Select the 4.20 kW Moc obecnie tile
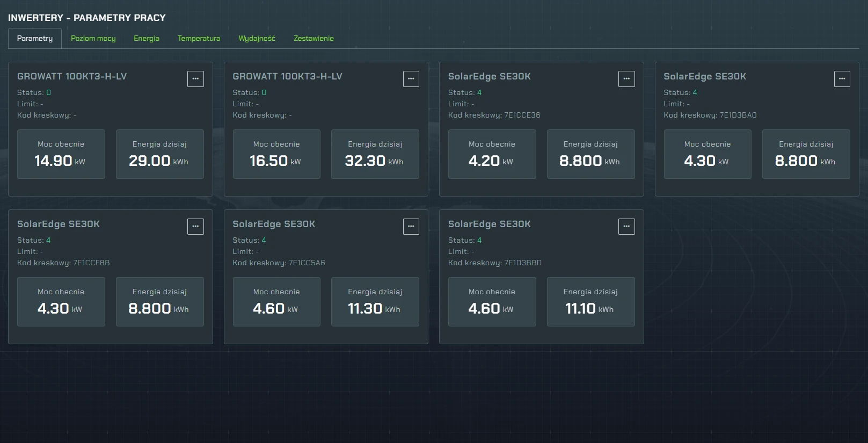The height and width of the screenshot is (443, 868). [x=492, y=154]
